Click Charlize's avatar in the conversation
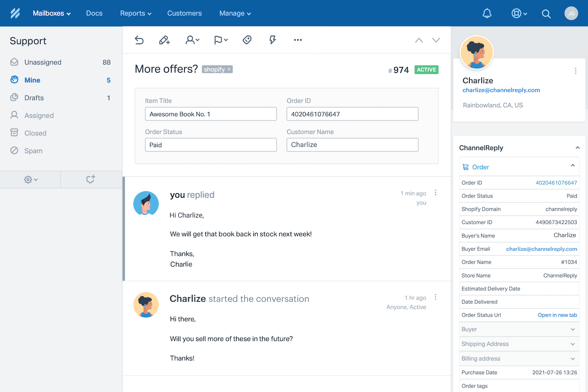Viewport: 588px width, 392px height. pos(146,305)
